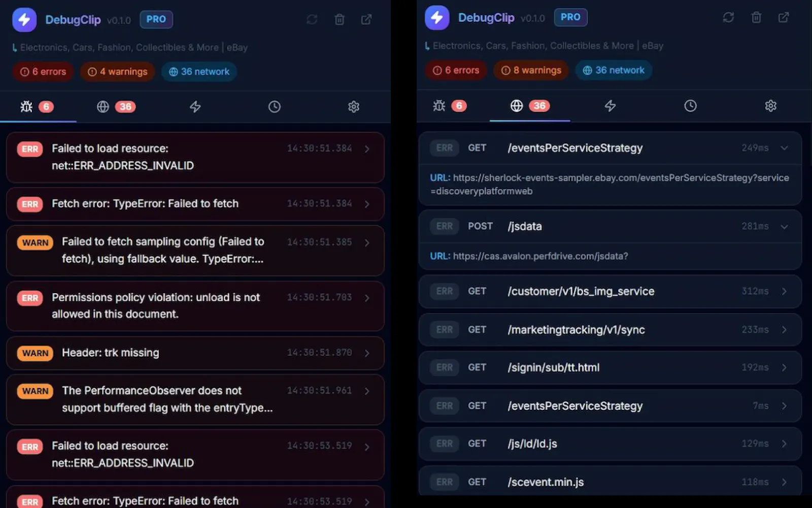
Task: Click open-external icon in left DebugClip panel
Action: (x=366, y=19)
